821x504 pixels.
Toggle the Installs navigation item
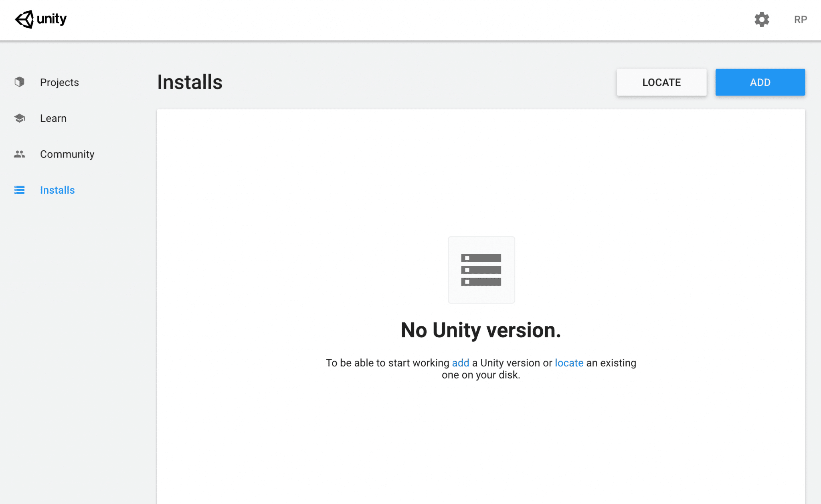(57, 190)
